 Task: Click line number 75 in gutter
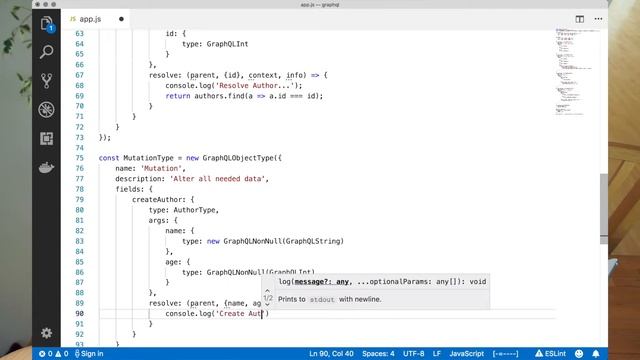click(x=80, y=158)
